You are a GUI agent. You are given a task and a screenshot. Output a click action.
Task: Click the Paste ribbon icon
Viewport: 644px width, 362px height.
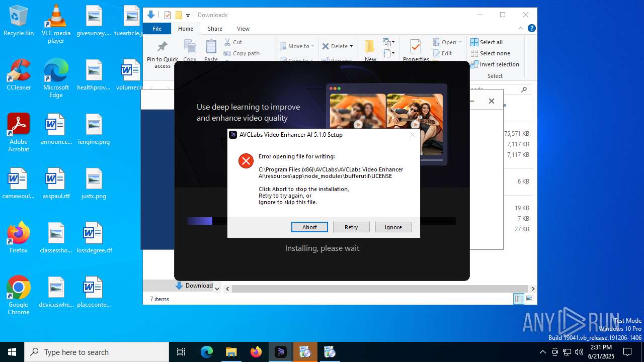[x=211, y=48]
